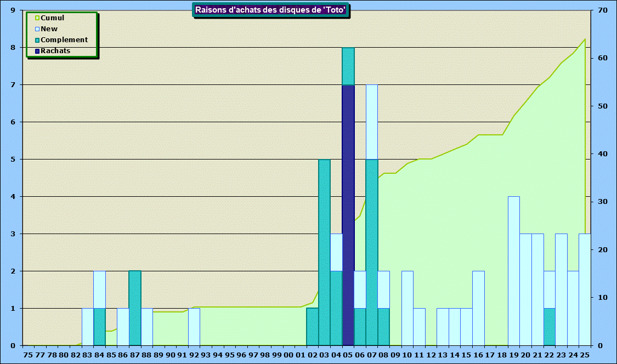The height and width of the screenshot is (364, 617).
Task: Click the chart title 'Raisons d'achats des disques'
Action: coord(271,9)
